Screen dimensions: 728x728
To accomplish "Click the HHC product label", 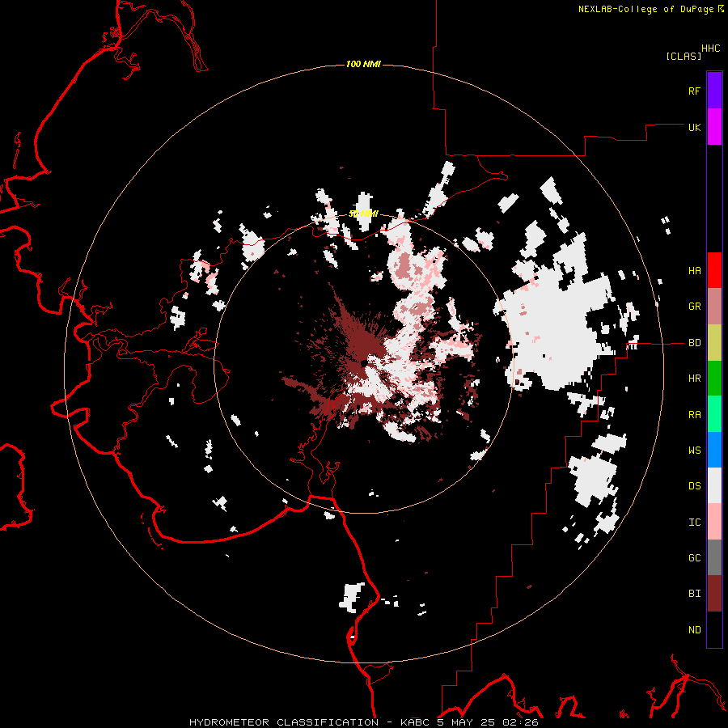I will pos(711,49).
